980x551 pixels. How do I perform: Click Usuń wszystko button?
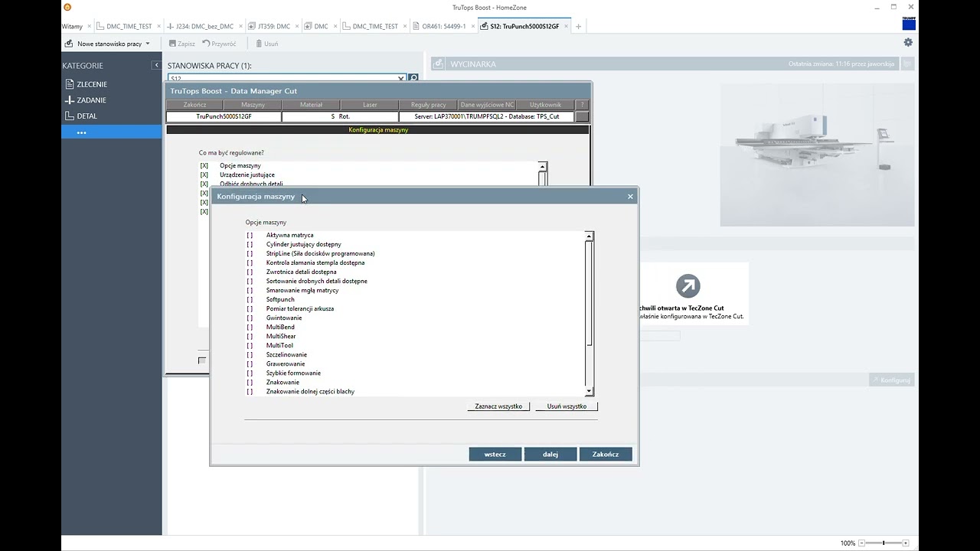[x=567, y=406]
